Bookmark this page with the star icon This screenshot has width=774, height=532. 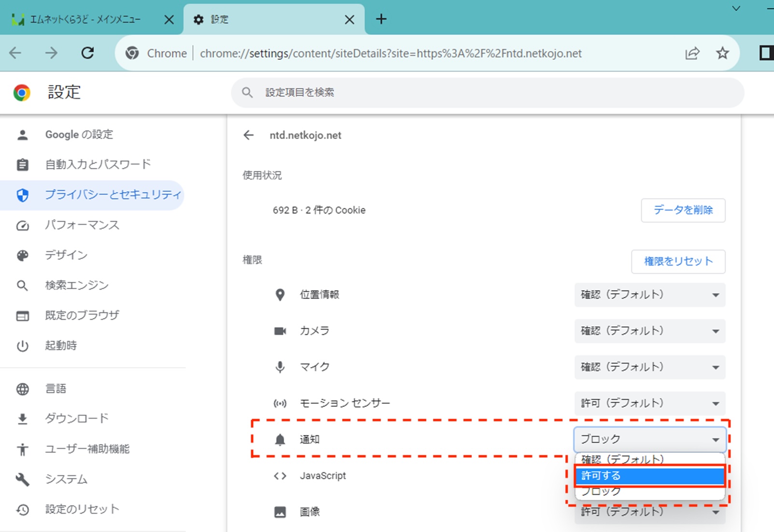click(722, 53)
